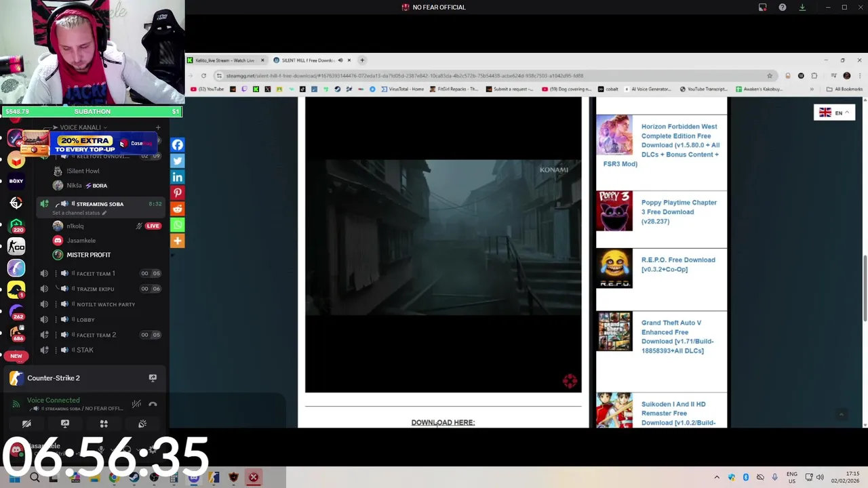Open Grand Theft Auto V Enhanced link
868x488 pixels.
tap(677, 337)
